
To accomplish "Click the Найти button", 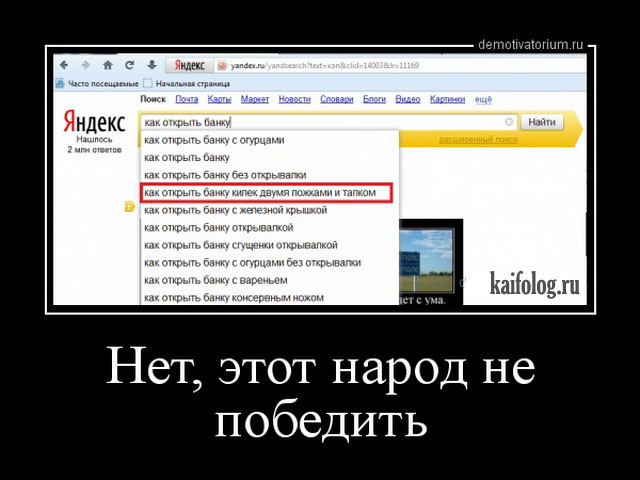I will pos(542,122).
